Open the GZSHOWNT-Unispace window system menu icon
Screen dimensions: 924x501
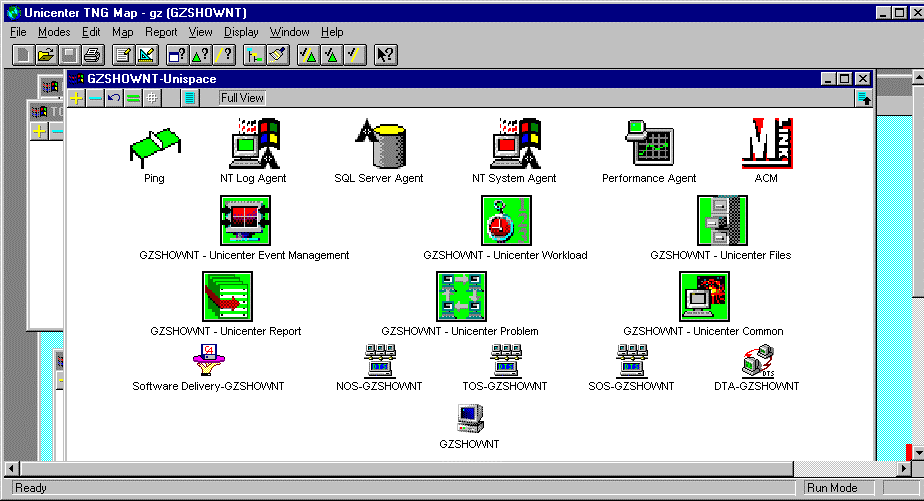[x=77, y=79]
